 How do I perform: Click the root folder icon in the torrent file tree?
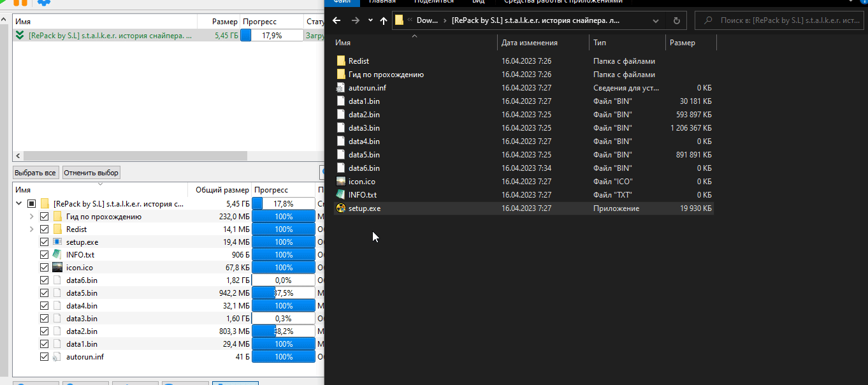click(x=45, y=204)
